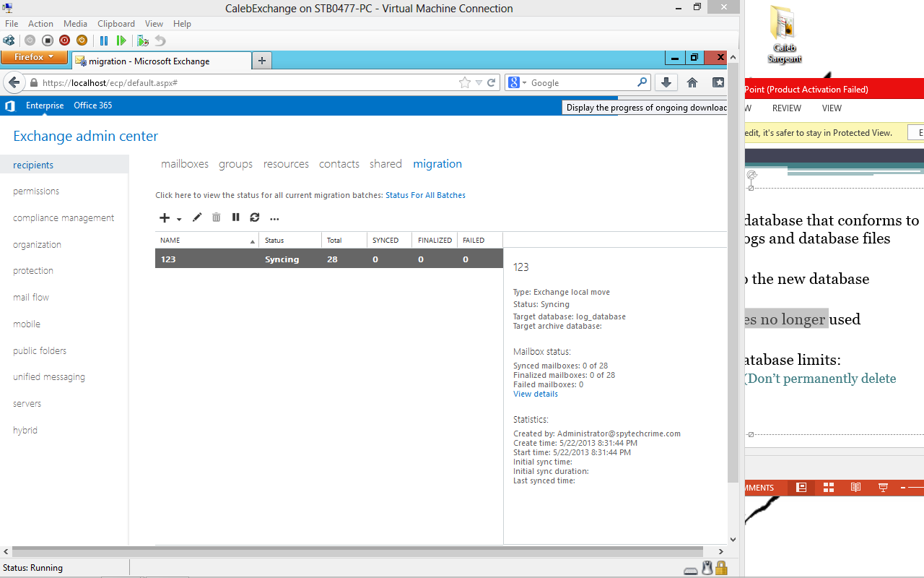Edit the selected migration batch with pencil icon
Screen dimensions: 924x578
point(197,217)
